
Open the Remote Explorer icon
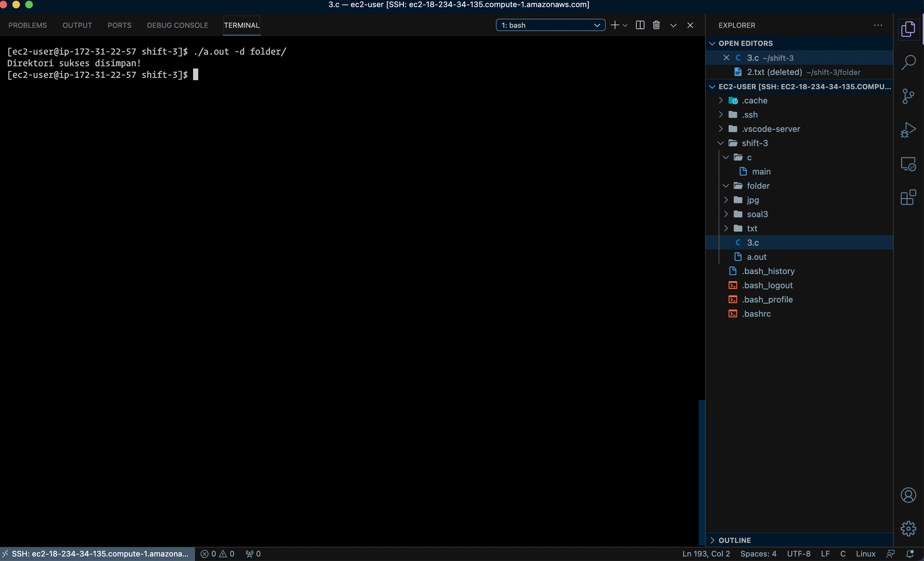coord(908,164)
